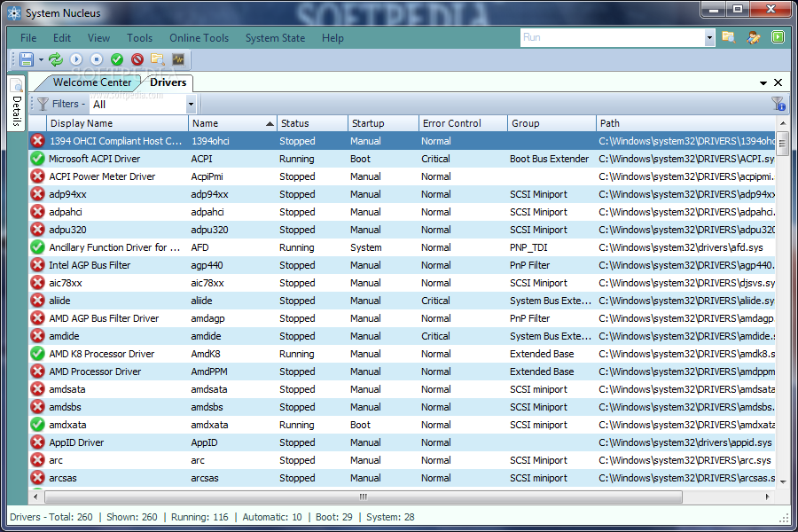
Task: Click the vertical scrollbar up arrow
Action: pos(783,123)
